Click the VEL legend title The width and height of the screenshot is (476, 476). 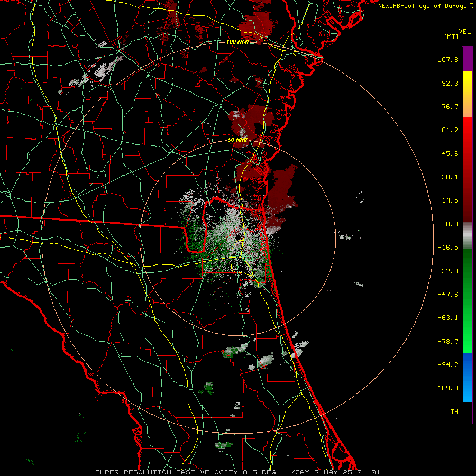pyautogui.click(x=464, y=32)
